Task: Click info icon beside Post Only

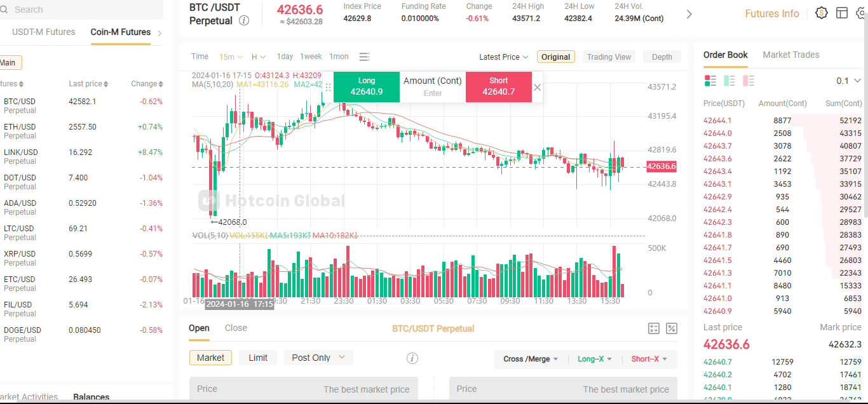Action: pos(412,358)
